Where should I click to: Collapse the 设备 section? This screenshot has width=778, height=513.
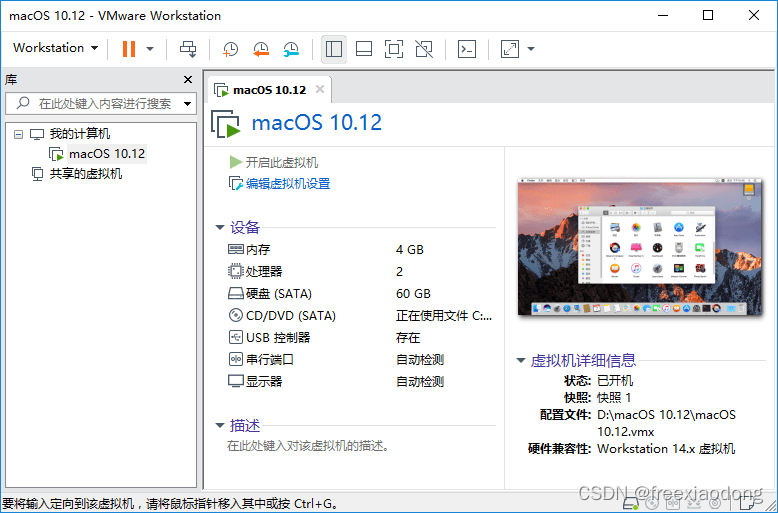[x=219, y=227]
